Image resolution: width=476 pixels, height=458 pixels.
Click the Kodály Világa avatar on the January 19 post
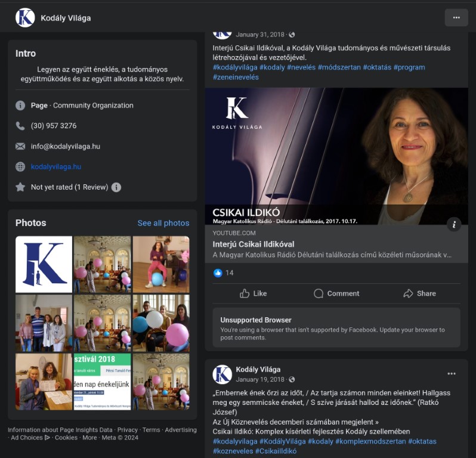222,375
